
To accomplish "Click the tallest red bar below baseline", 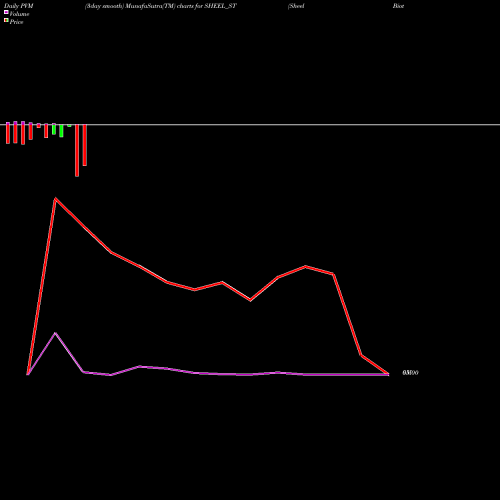I will pyautogui.click(x=77, y=150).
